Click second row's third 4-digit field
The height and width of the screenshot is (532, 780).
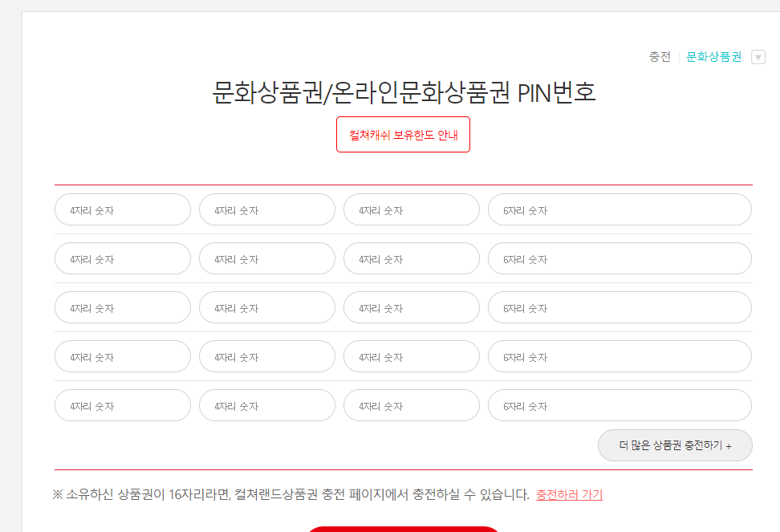click(411, 258)
